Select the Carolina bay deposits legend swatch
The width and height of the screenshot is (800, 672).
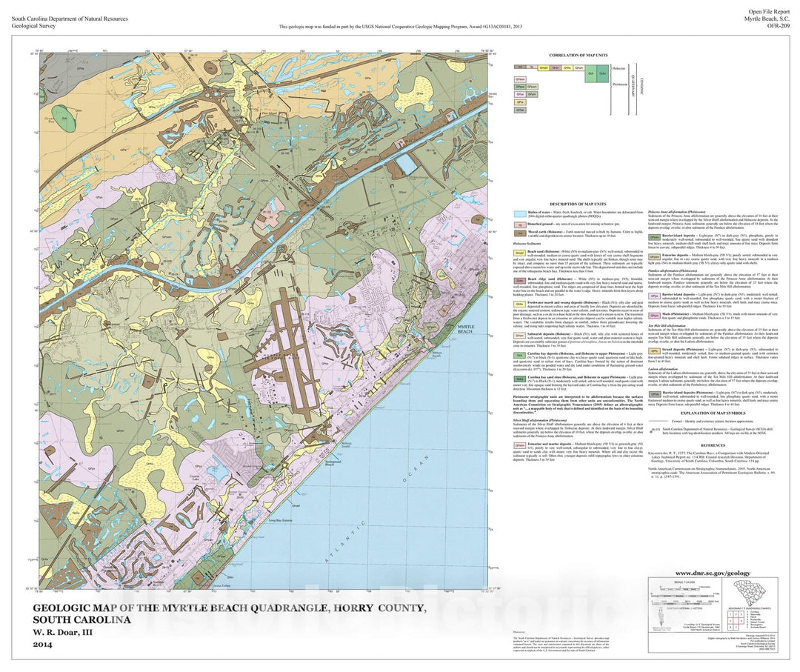(x=521, y=356)
